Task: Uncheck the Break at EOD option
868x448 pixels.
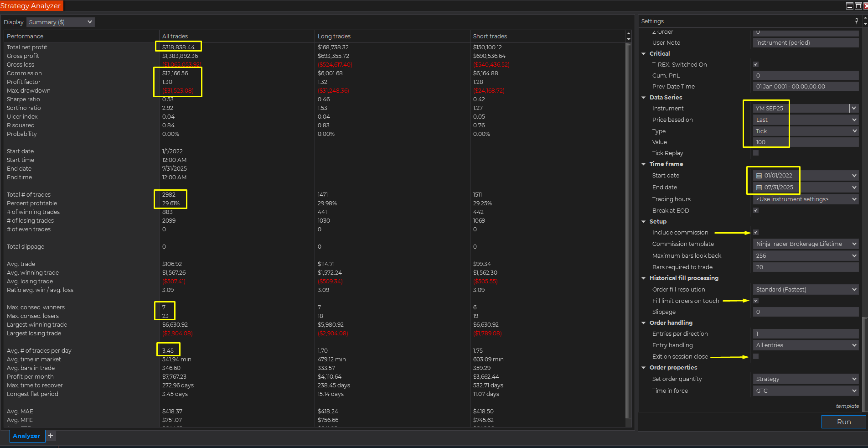Action: (755, 210)
